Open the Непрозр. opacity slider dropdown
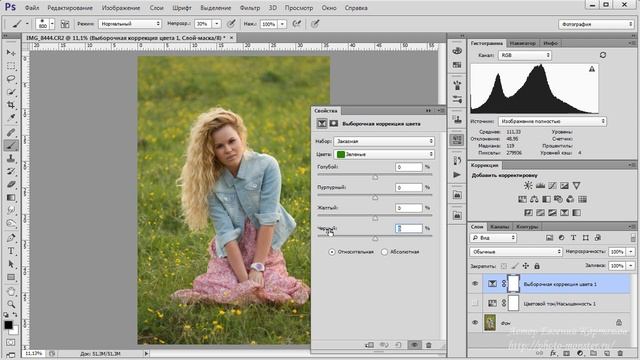 coord(217,24)
